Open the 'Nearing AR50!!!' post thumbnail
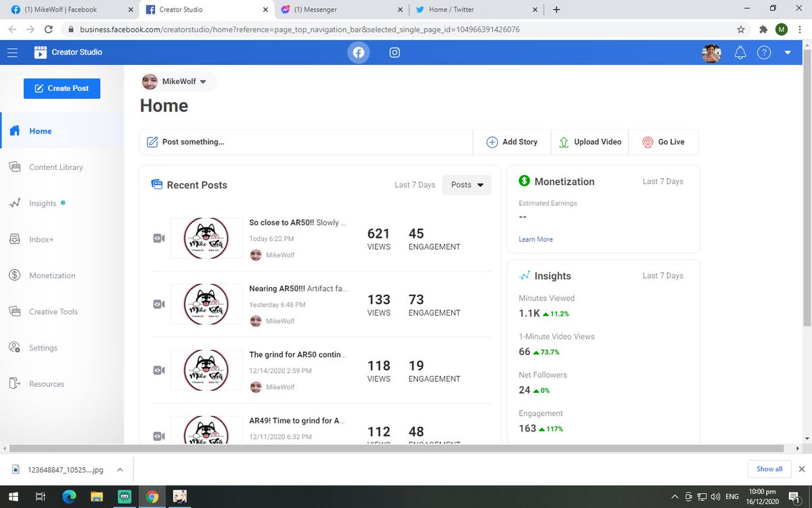Image resolution: width=812 pixels, height=508 pixels. [x=206, y=304]
